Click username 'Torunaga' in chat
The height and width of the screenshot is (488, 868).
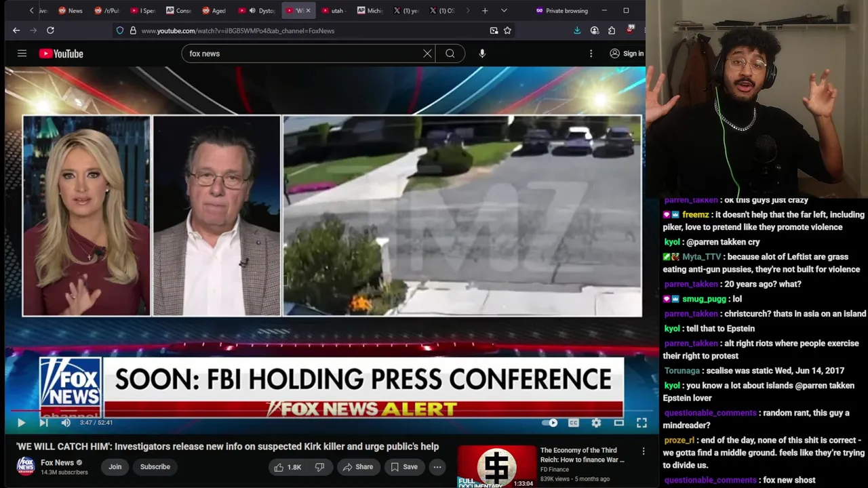tap(682, 371)
